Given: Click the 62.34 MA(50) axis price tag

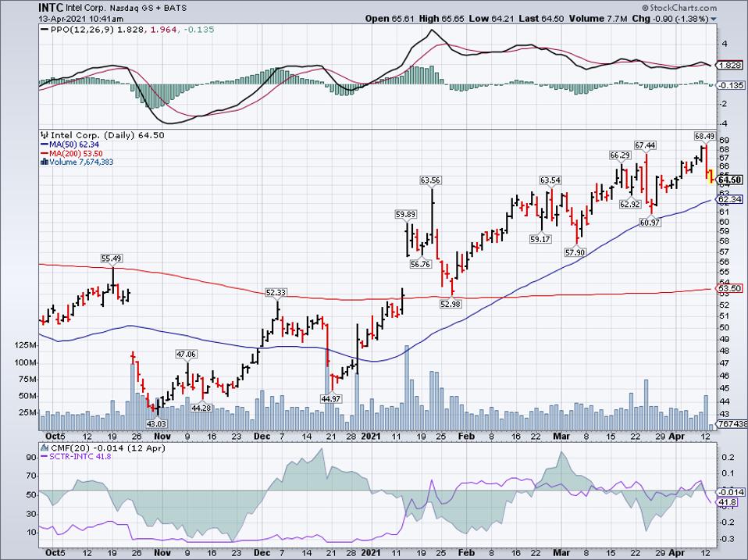Looking at the screenshot, I should pos(730,199).
